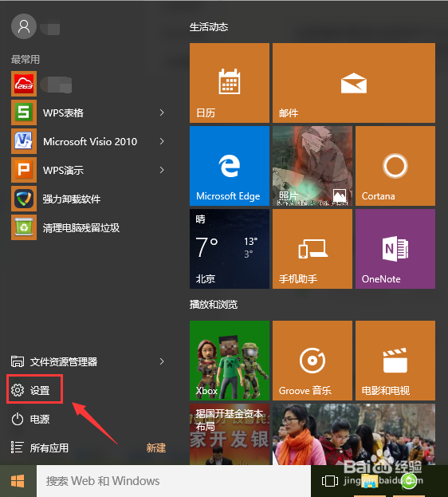Open the news tile showing crowd photo
This screenshot has height=497, width=448.
coord(354,434)
